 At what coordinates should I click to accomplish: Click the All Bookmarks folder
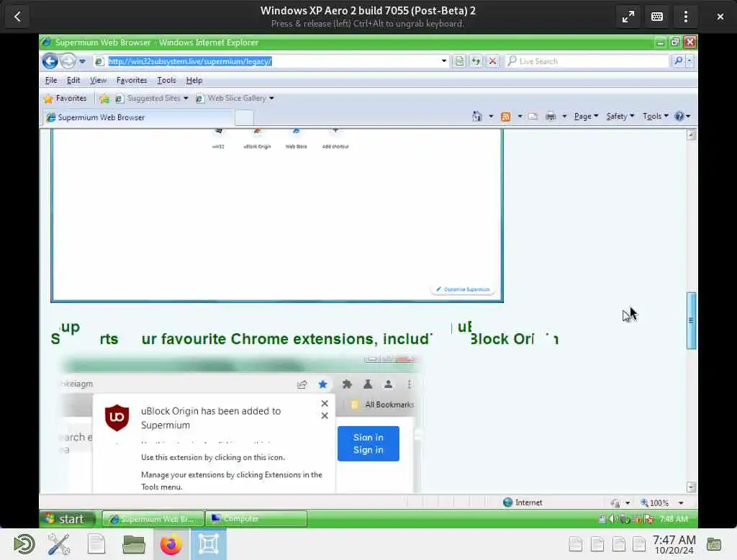383,405
